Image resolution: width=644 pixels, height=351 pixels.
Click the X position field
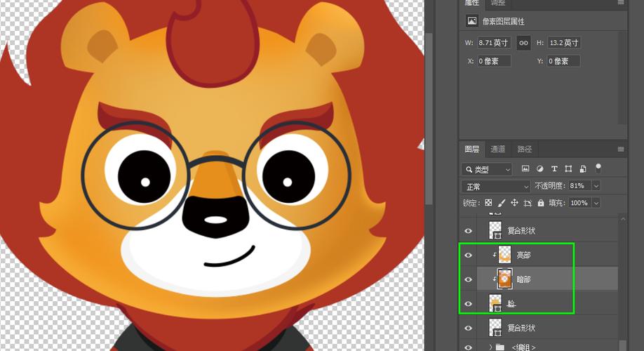click(494, 61)
